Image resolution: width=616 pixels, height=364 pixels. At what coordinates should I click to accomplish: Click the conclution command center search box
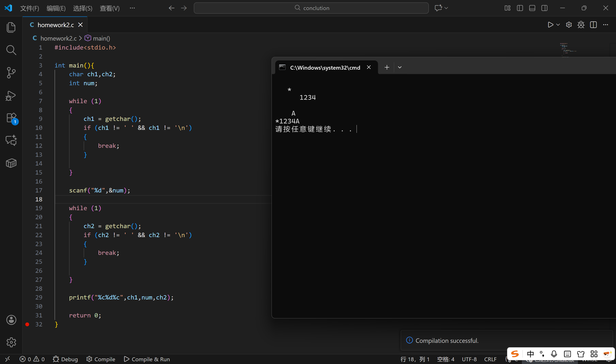click(311, 8)
